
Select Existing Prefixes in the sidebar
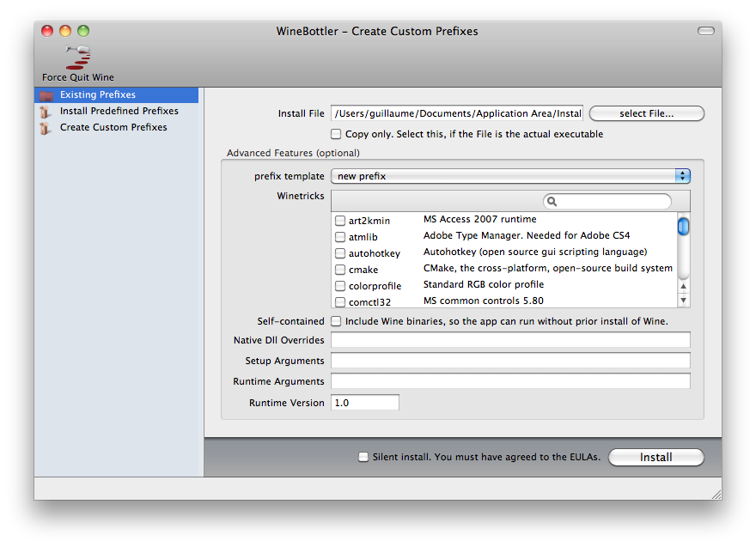point(116,95)
